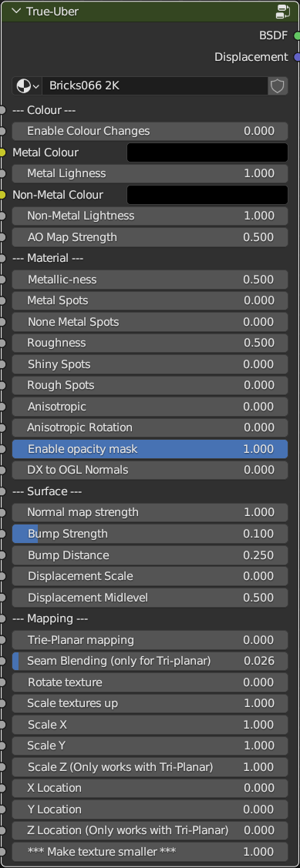Click the Rotate texture field
Image resolution: width=300 pixels, height=868 pixels.
[150, 682]
